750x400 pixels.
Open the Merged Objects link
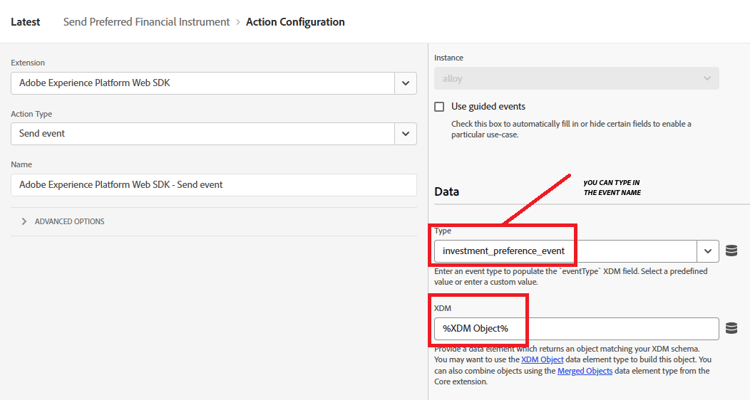click(585, 371)
